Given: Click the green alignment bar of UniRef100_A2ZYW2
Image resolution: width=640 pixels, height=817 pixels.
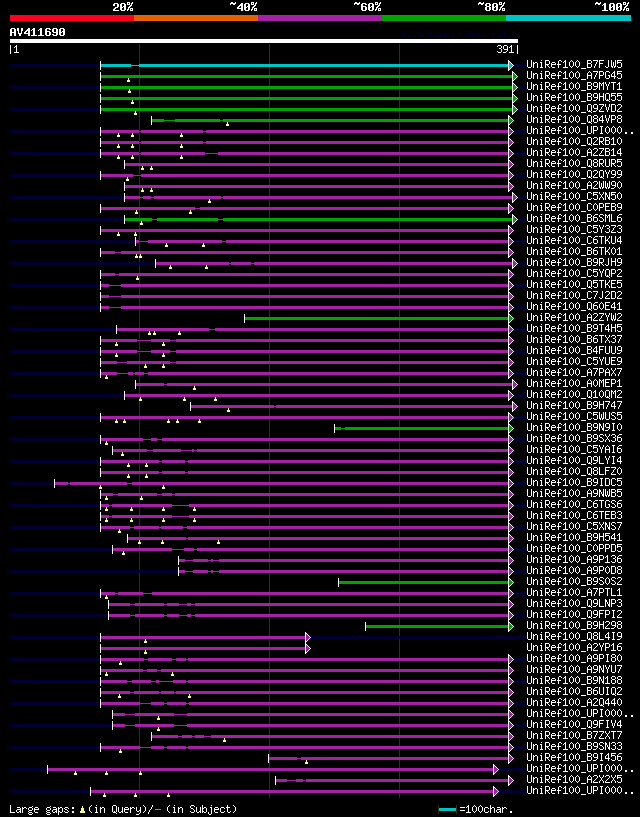Looking at the screenshot, I should tap(378, 318).
